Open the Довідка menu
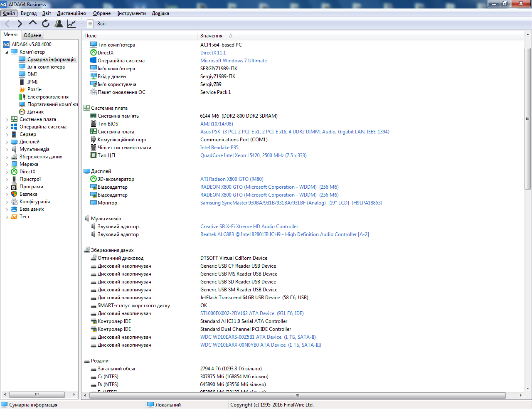 point(160,13)
